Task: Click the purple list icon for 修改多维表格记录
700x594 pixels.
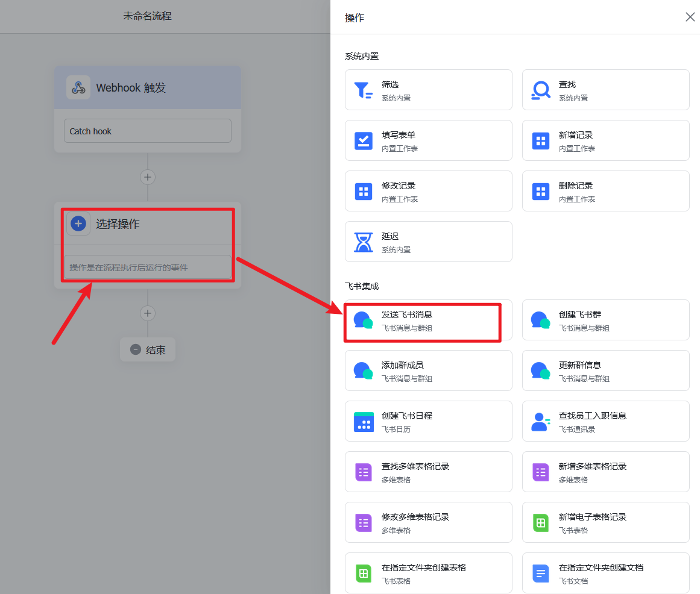Action: pos(364,523)
